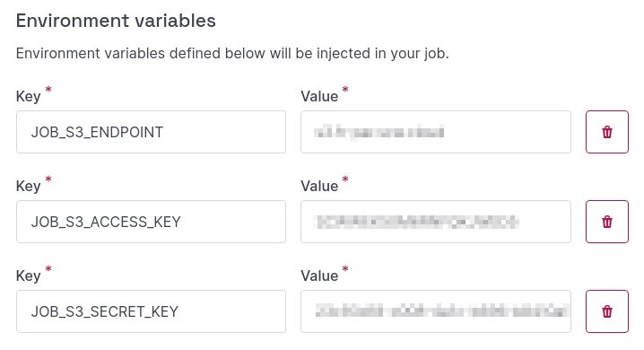
Task: Edit the blurred value for JOB_S3_ENDPOINT
Action: [x=436, y=132]
